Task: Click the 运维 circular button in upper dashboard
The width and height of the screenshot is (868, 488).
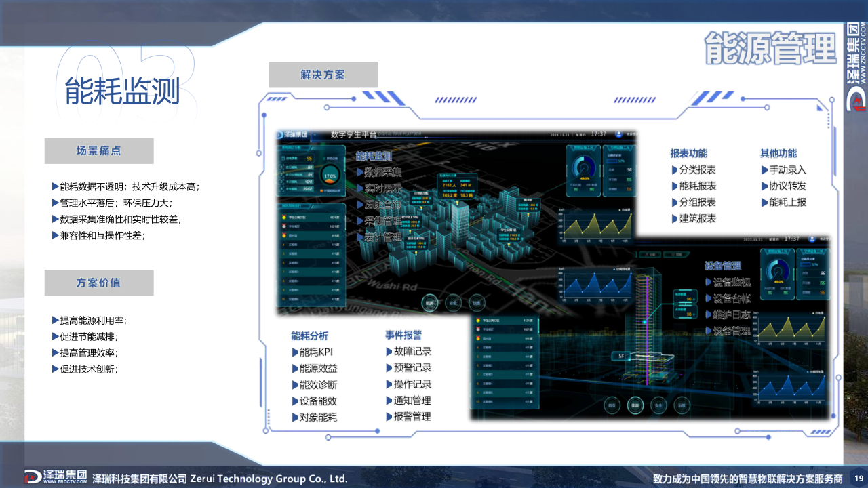Action: tap(476, 304)
